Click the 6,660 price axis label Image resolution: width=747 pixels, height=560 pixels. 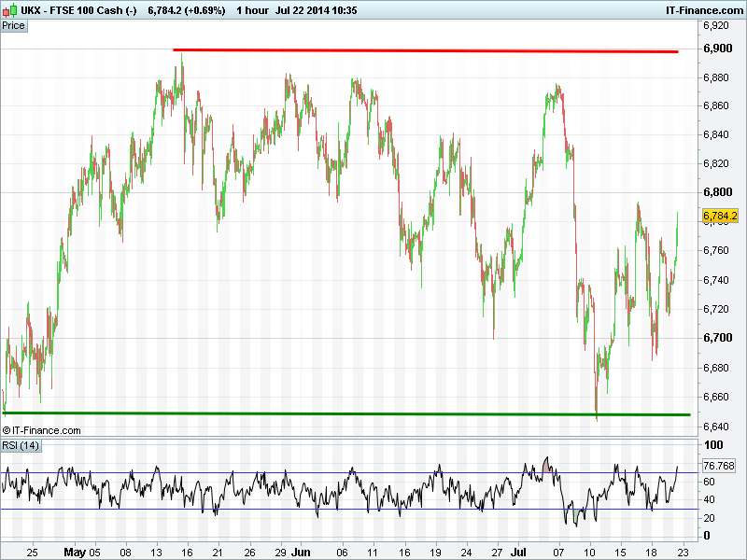tap(716, 397)
